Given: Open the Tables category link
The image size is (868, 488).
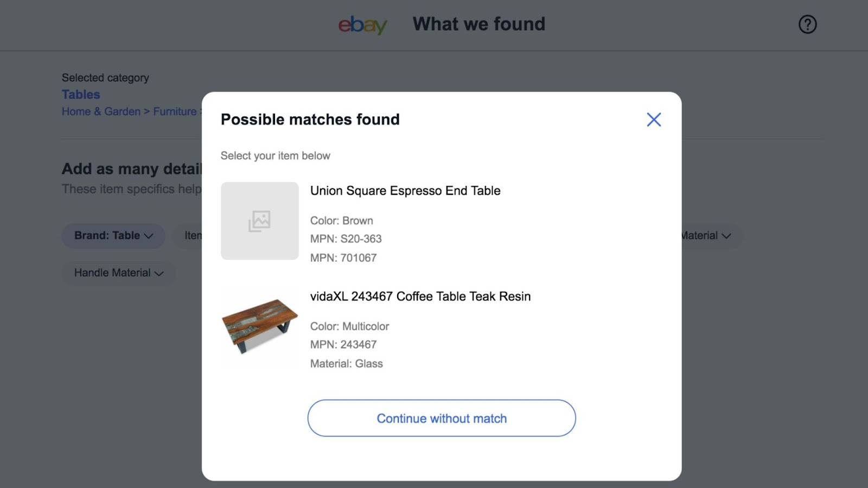Looking at the screenshot, I should [x=81, y=94].
